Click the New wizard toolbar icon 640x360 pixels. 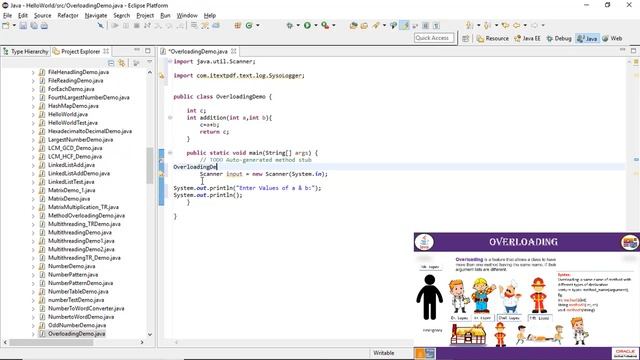6,26
